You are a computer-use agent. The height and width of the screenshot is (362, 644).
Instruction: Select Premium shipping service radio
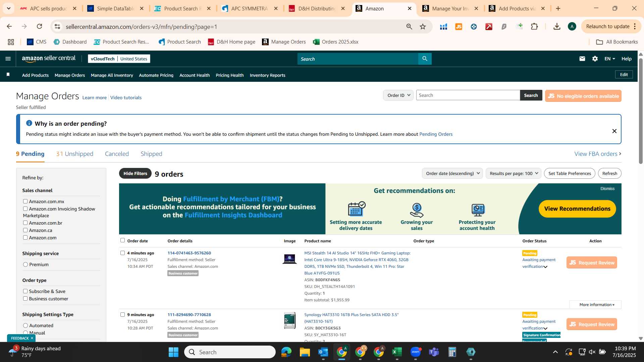pyautogui.click(x=25, y=264)
